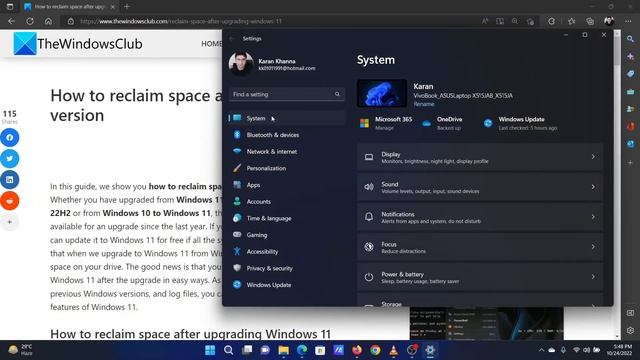Open taskbar Search
This screenshot has width=640, height=360.
pos(229,350)
